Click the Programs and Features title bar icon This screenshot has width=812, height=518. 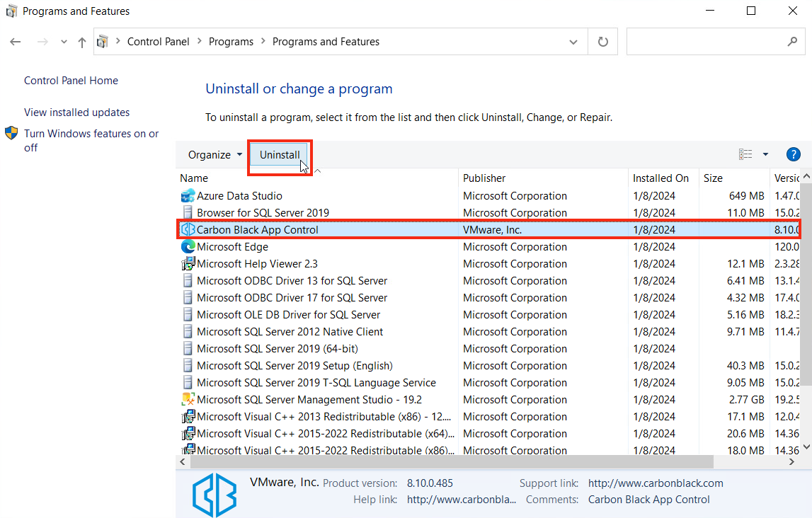pyautogui.click(x=11, y=11)
